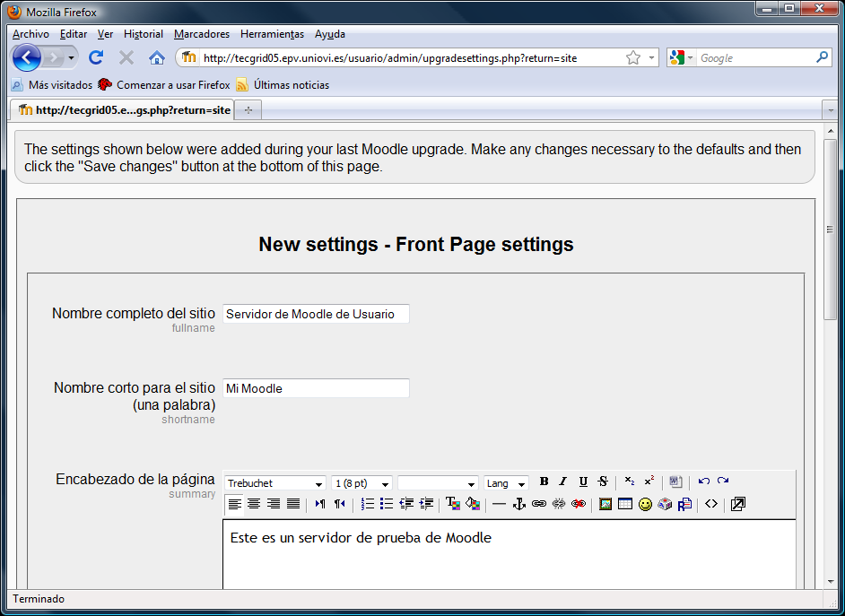Insert an ordered numbered list
Image resolution: width=845 pixels, height=616 pixels.
pyautogui.click(x=367, y=504)
